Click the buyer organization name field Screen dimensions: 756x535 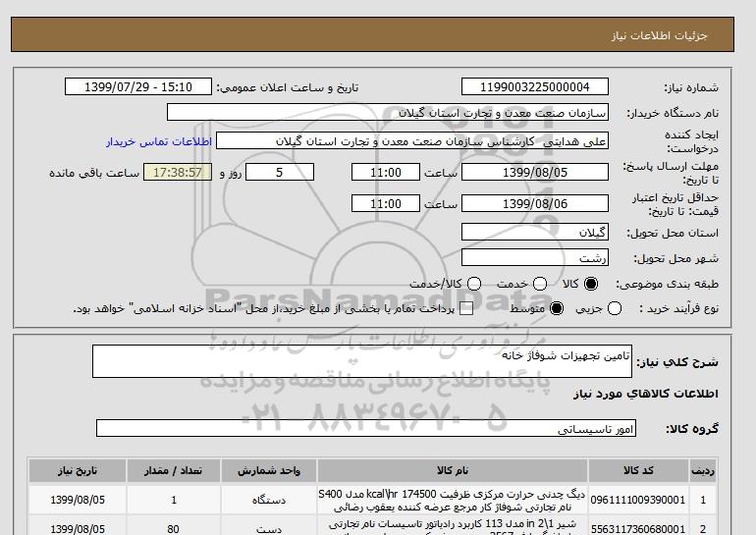[x=388, y=112]
